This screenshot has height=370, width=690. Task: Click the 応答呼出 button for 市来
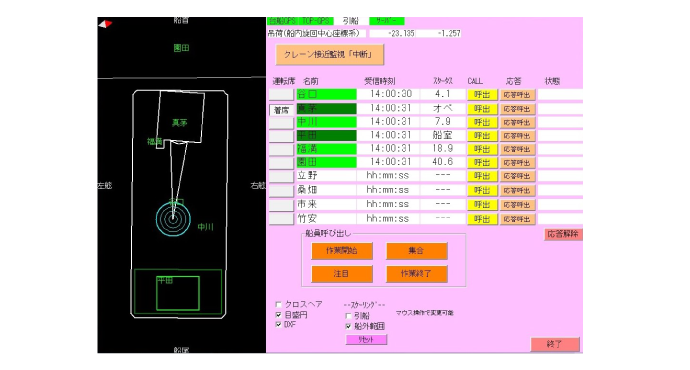click(x=518, y=205)
